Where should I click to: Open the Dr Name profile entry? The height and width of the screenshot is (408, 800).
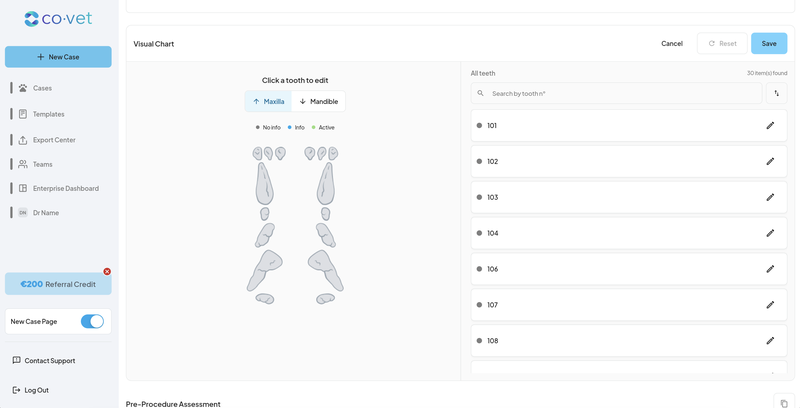[45, 213]
